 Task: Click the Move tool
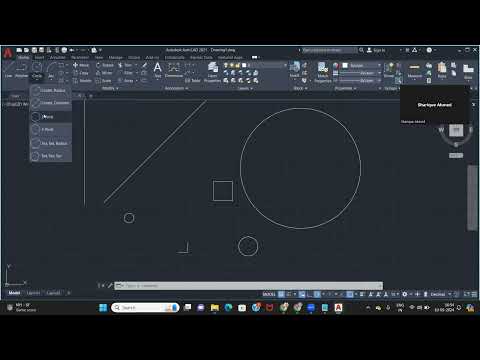[81, 65]
